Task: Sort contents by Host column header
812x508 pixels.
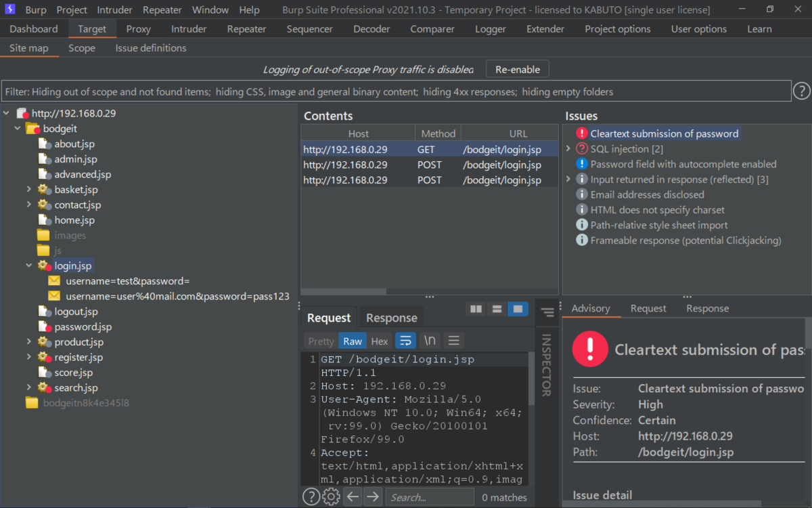Action: pyautogui.click(x=359, y=133)
